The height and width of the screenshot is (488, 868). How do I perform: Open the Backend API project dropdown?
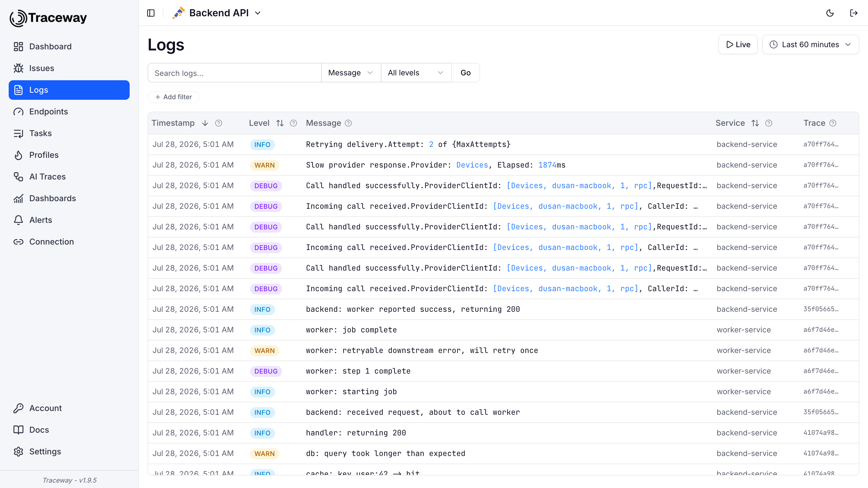point(217,13)
